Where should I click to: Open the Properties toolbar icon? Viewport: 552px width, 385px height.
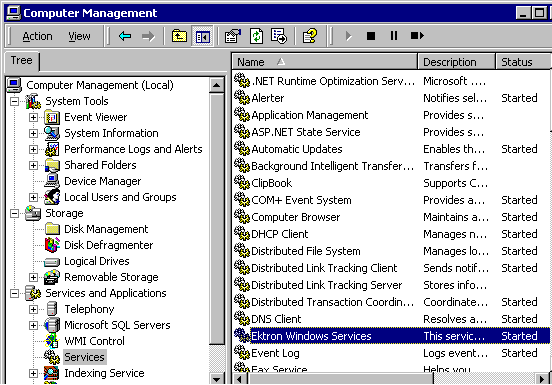pos(233,36)
